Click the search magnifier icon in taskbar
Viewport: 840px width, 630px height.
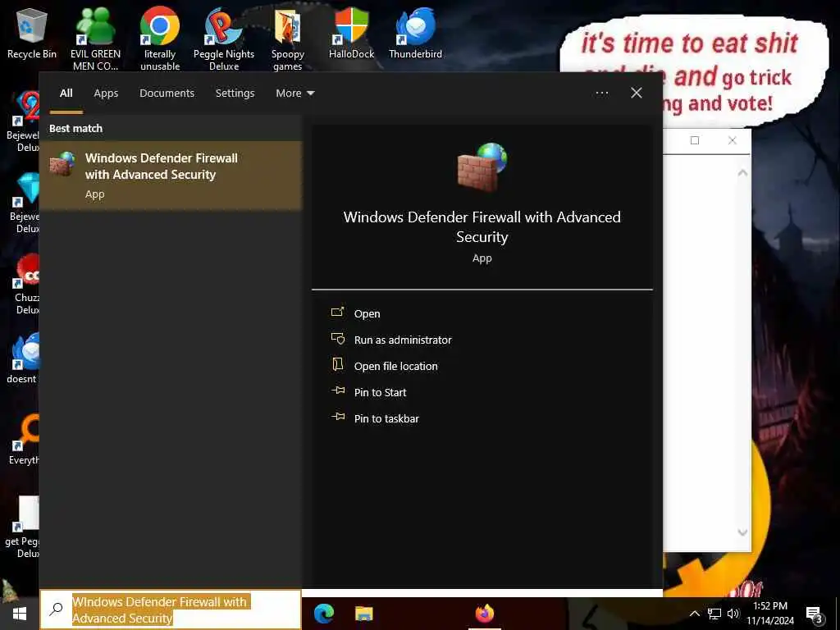(x=57, y=609)
